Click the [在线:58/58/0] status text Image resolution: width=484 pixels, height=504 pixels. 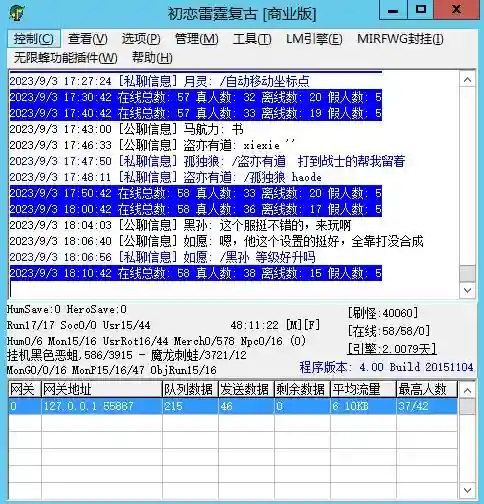tap(389, 331)
